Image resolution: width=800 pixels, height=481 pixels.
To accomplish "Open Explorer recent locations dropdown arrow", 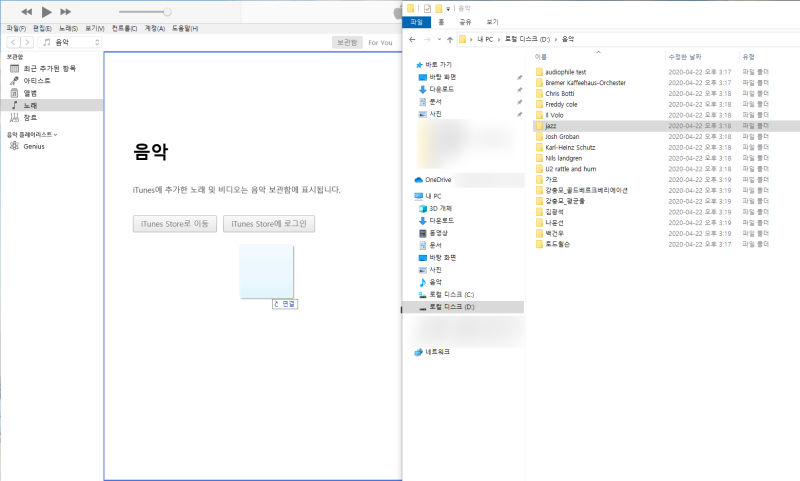I will [439, 39].
